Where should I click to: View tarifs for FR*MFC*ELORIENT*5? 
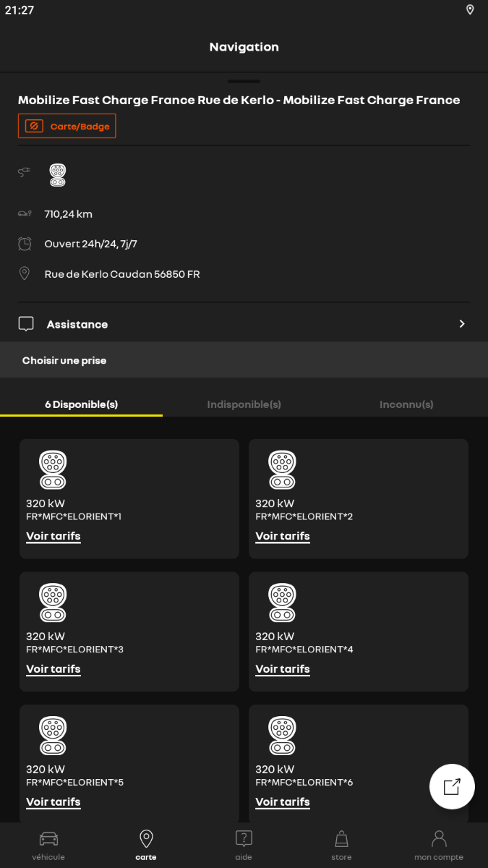pyautogui.click(x=53, y=801)
